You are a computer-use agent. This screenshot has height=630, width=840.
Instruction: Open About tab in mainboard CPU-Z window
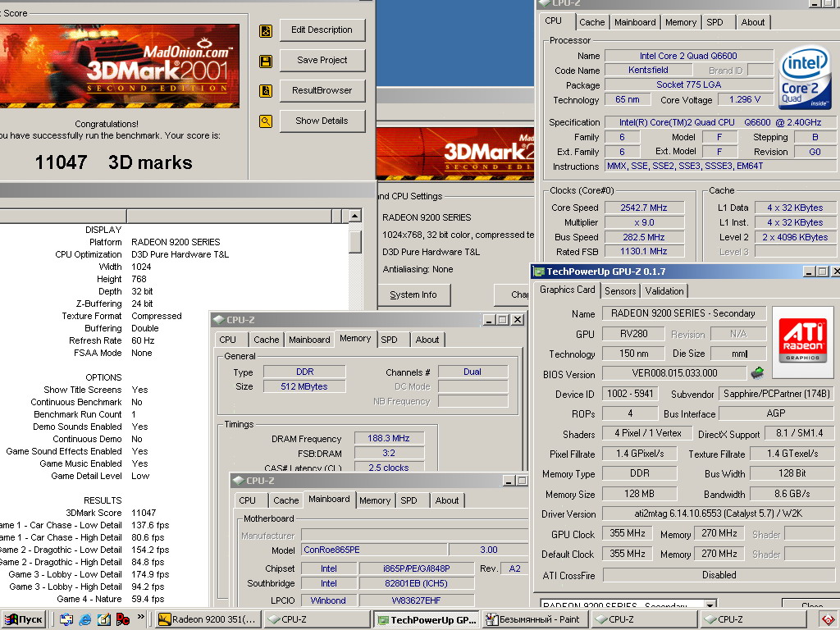click(x=447, y=500)
